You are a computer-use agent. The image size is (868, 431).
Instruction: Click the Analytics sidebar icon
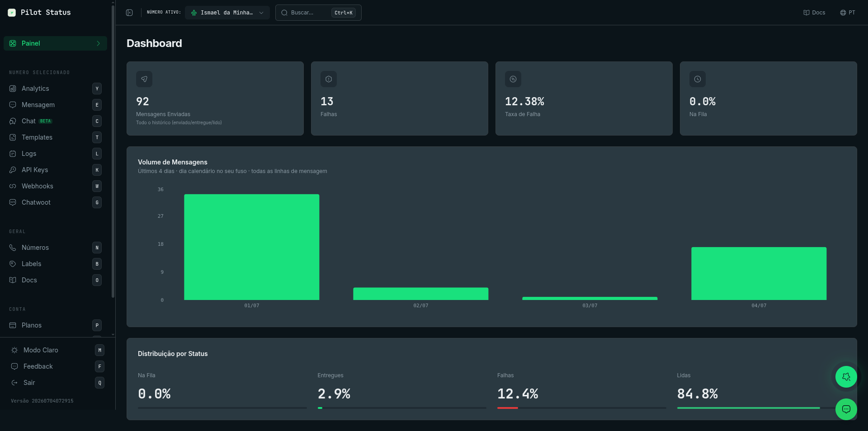(13, 89)
